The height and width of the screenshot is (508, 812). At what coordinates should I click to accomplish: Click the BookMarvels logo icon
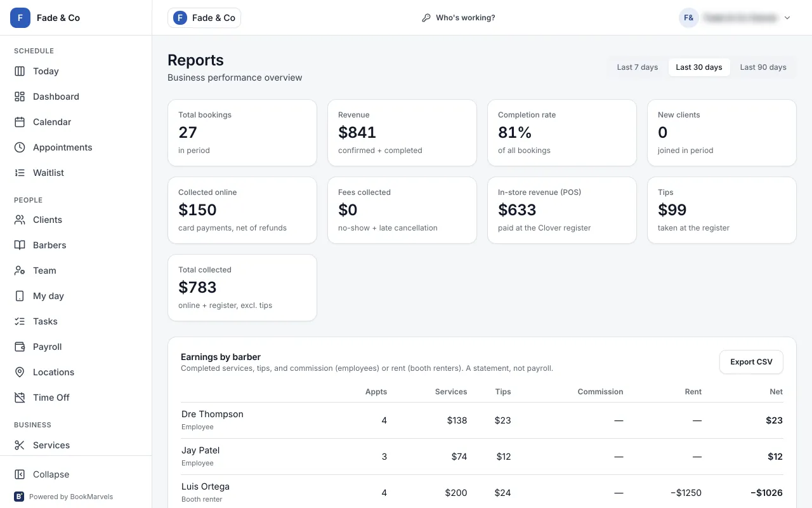19,497
